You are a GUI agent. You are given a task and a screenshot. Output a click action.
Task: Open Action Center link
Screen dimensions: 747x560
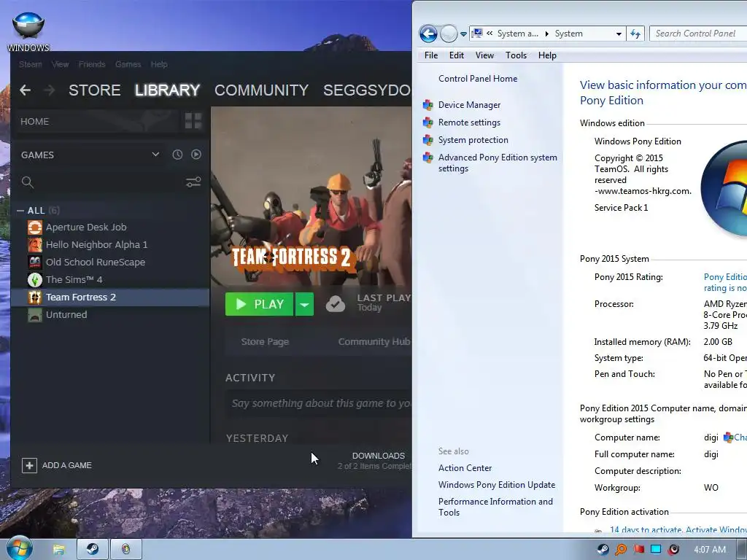[465, 468]
